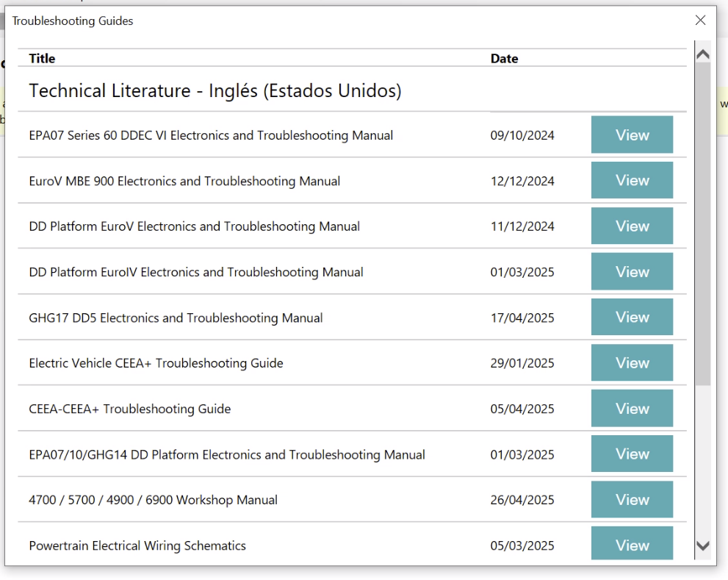The image size is (728, 580).
Task: Select the GHG17 DD5 Electronics manual title
Action: point(176,318)
